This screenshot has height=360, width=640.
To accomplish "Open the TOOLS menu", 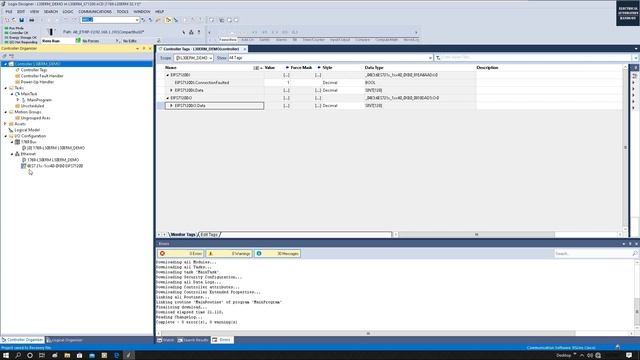I will coord(122,11).
